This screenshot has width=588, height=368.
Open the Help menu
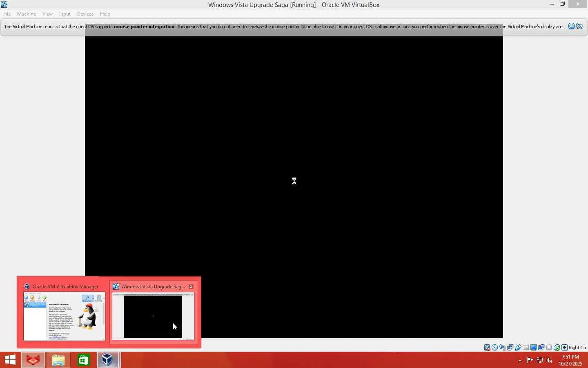click(x=105, y=14)
